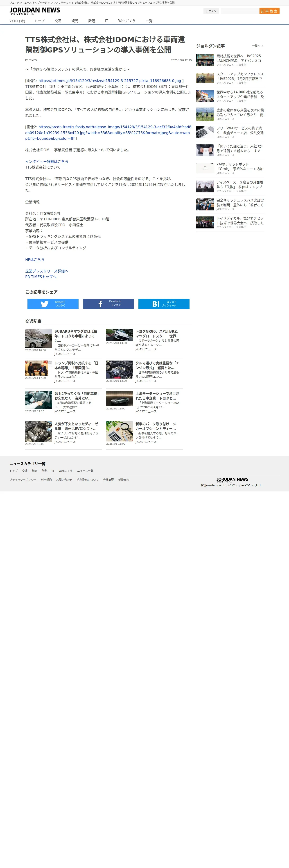Click the PR TIMES source label

(31, 60)
